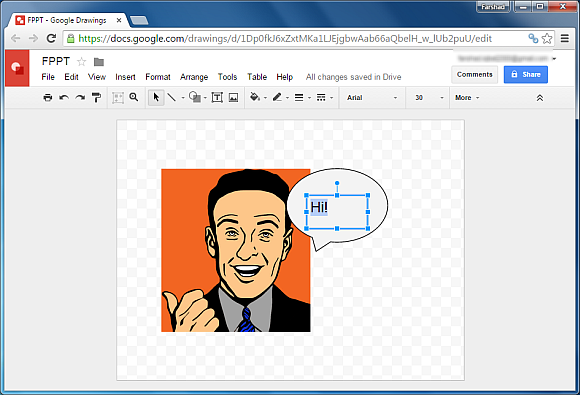580x395 pixels.
Task: Open the Insert menu
Action: click(125, 77)
